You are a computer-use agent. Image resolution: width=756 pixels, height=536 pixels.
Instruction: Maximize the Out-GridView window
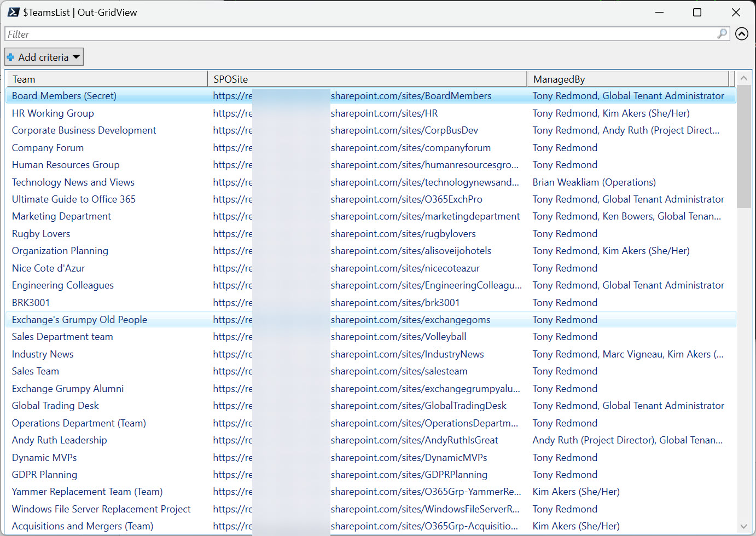point(697,12)
